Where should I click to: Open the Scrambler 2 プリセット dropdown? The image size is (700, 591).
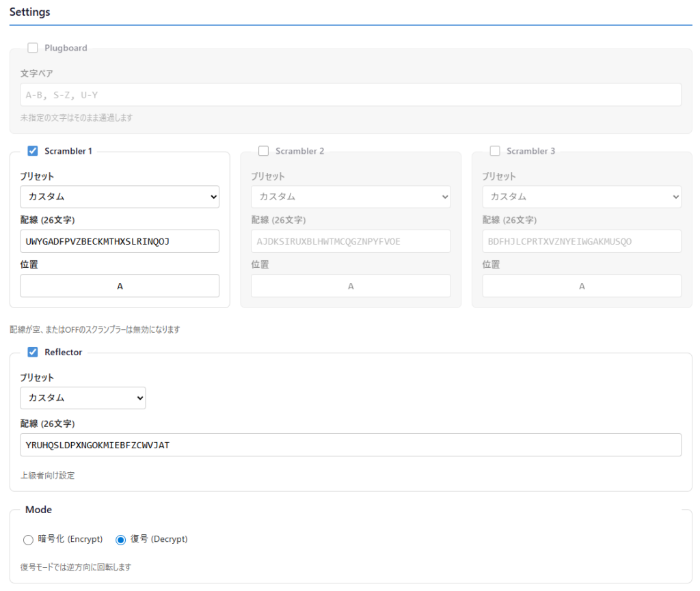click(351, 197)
